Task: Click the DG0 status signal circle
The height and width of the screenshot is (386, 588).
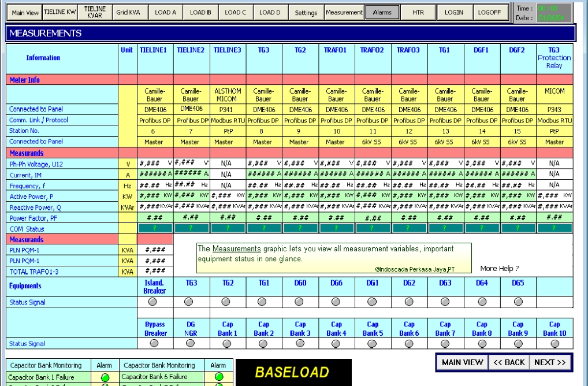Action: click(300, 302)
